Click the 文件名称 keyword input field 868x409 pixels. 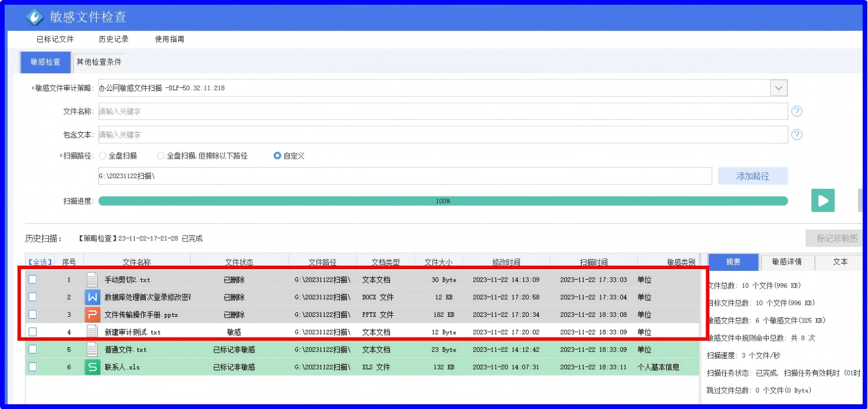click(443, 112)
